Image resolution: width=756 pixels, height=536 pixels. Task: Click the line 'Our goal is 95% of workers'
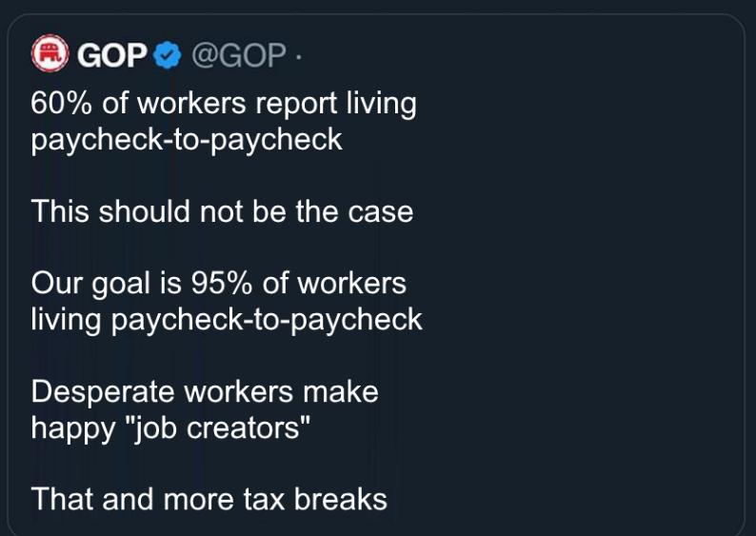[x=219, y=283]
